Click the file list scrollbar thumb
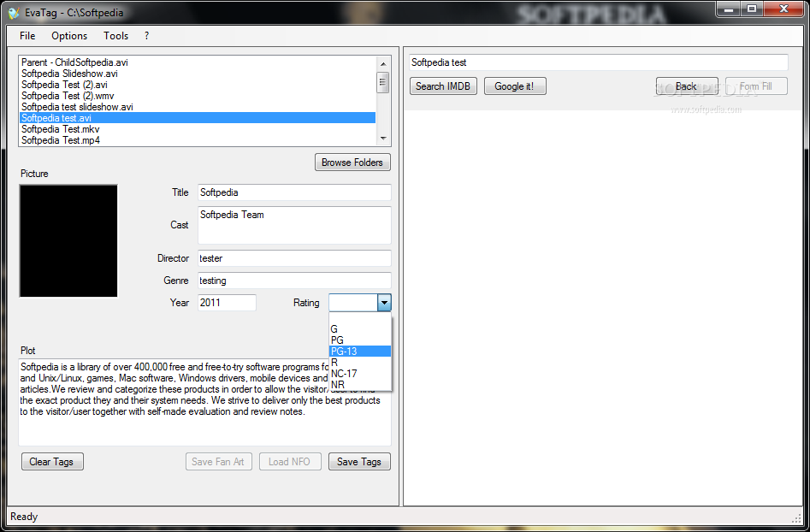Image resolution: width=810 pixels, height=532 pixels. tap(383, 82)
